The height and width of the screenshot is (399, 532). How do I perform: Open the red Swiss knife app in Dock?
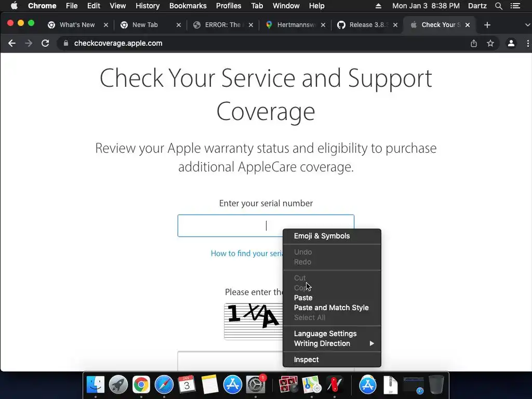coord(335,385)
